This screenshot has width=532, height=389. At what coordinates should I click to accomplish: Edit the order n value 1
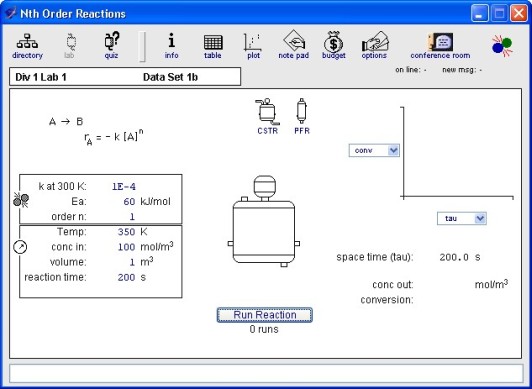(x=132, y=217)
